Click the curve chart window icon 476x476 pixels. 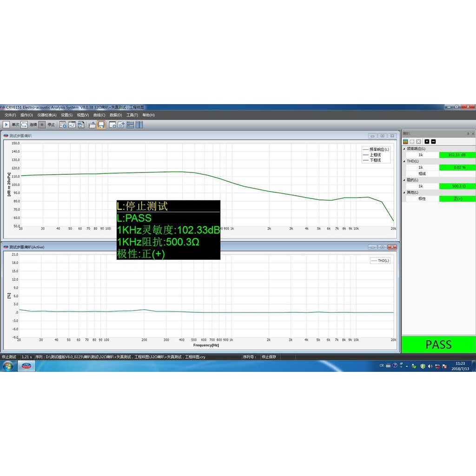(72, 125)
